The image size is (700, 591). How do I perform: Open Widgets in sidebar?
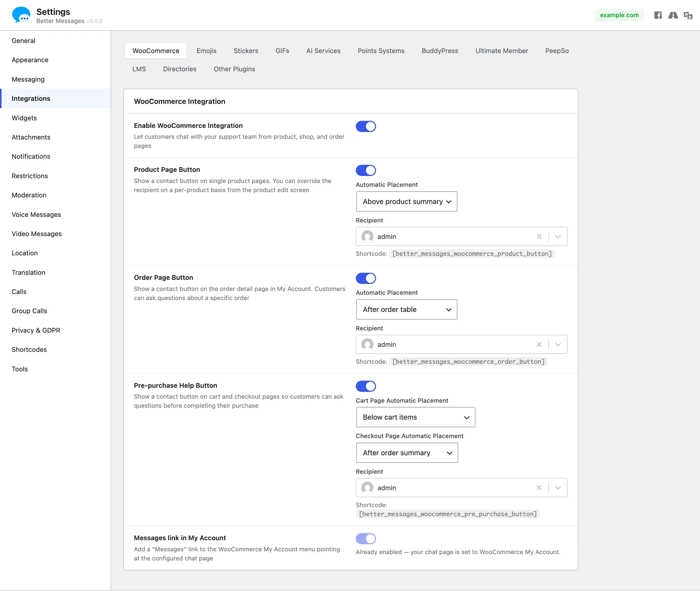(55, 118)
